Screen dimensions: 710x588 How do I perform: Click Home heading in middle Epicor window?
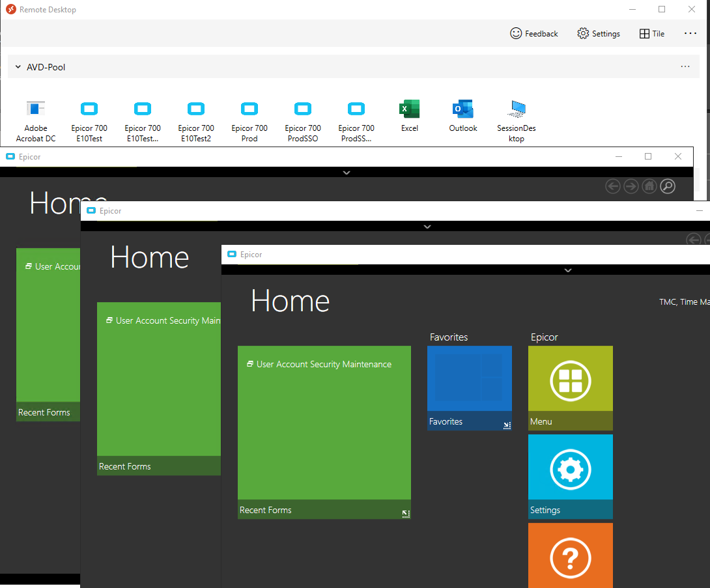tap(149, 257)
